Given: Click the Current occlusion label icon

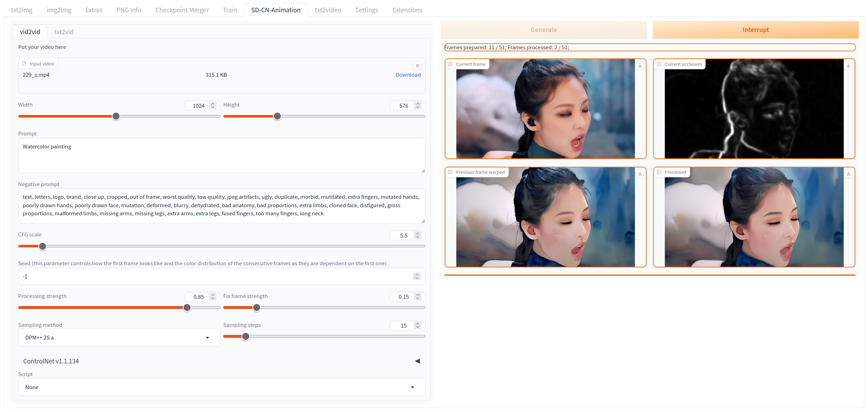Looking at the screenshot, I should coord(659,64).
